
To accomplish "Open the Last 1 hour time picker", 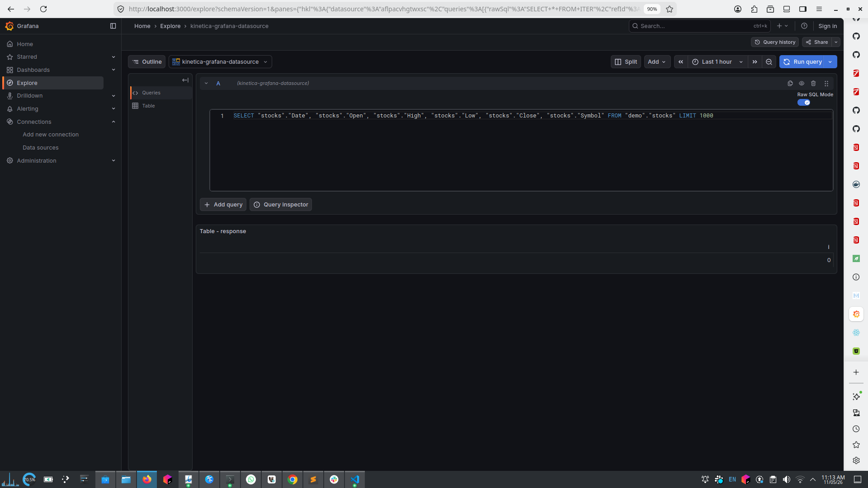I will click(x=717, y=62).
